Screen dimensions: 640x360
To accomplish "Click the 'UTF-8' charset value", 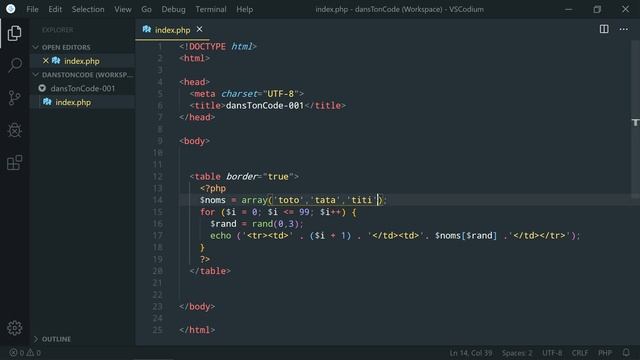I will tap(280, 94).
